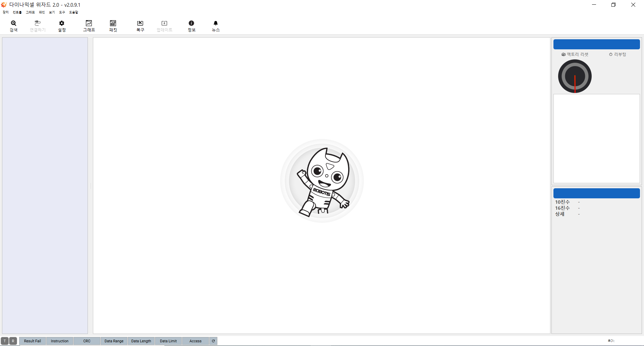Viewport: 644px width, 346px height.
Task: Click the Data Range status button
Action: coord(114,341)
